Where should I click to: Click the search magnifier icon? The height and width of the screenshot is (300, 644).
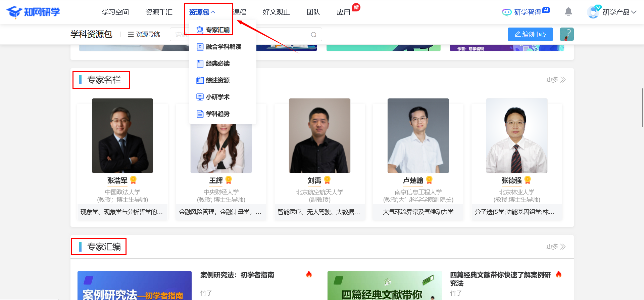tap(313, 35)
